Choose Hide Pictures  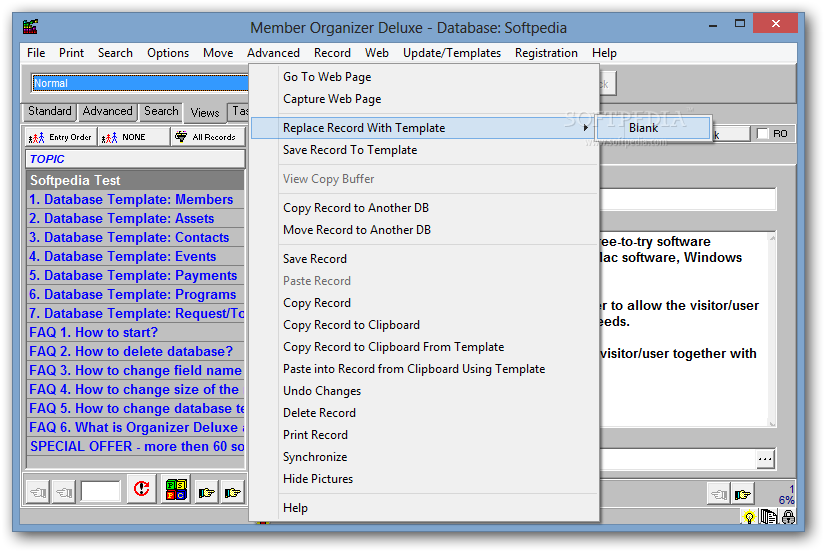coord(425,479)
